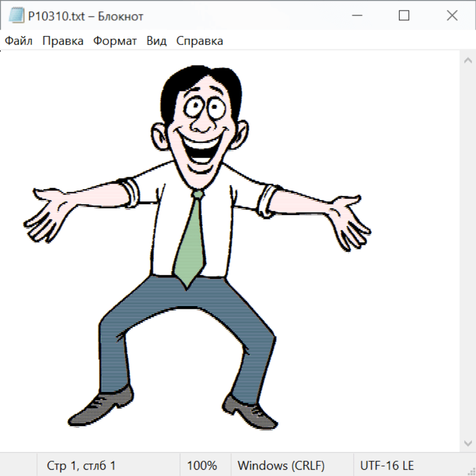Viewport: 476px width, 476px height.
Task: Minimize the Блокнот window
Action: coord(356,16)
